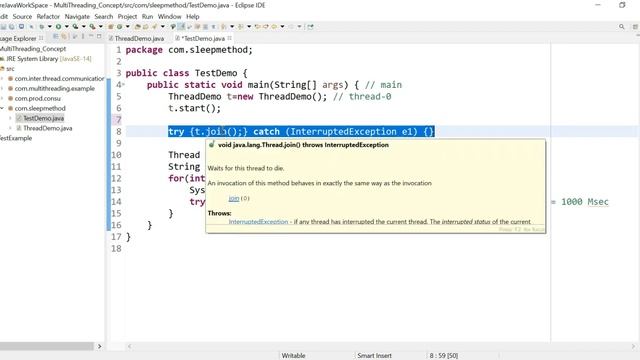
Task: Open Package Explorer View Menu icon
Action: coord(83,36)
